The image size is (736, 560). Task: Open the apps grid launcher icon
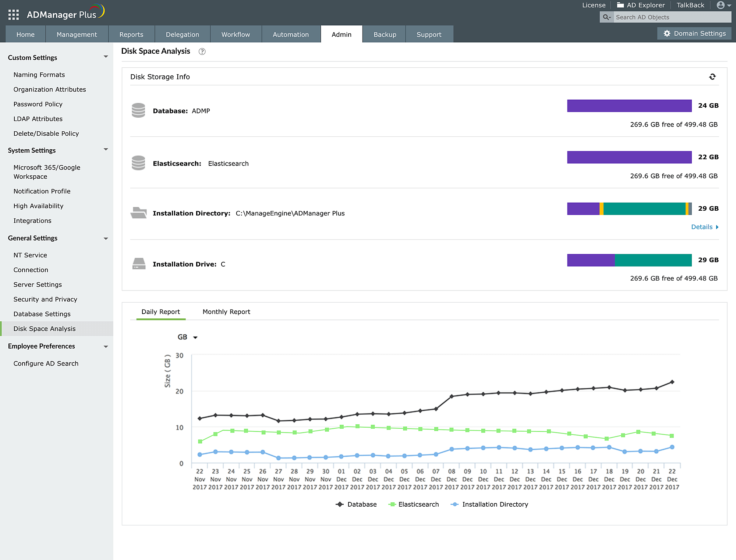pos(13,14)
